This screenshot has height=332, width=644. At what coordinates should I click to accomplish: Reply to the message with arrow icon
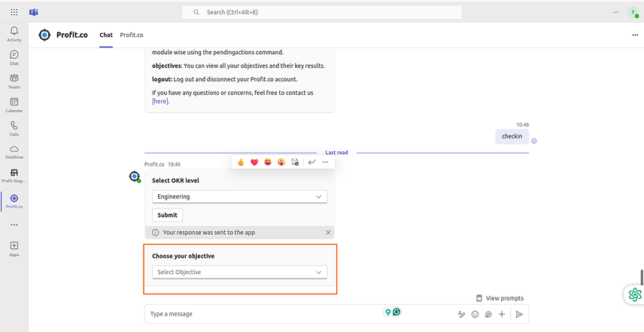(311, 163)
